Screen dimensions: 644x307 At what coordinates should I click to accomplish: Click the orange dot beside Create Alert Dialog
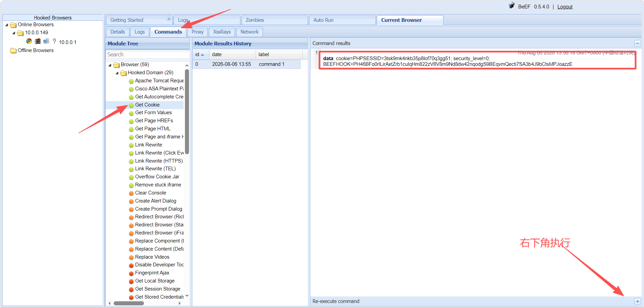click(x=131, y=201)
